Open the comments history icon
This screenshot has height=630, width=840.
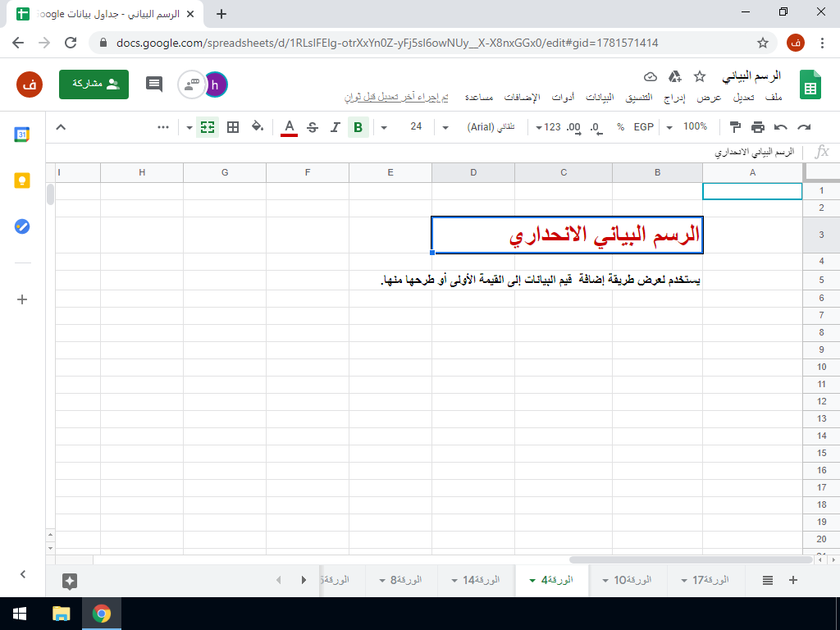(154, 84)
